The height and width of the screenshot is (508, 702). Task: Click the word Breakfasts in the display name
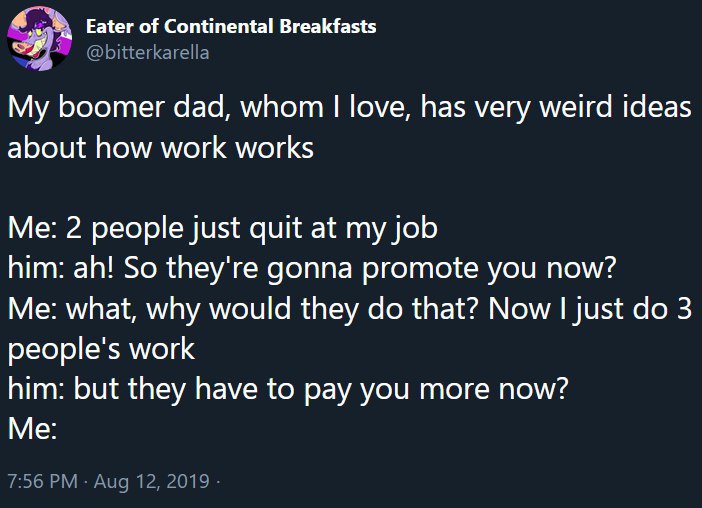[328, 26]
